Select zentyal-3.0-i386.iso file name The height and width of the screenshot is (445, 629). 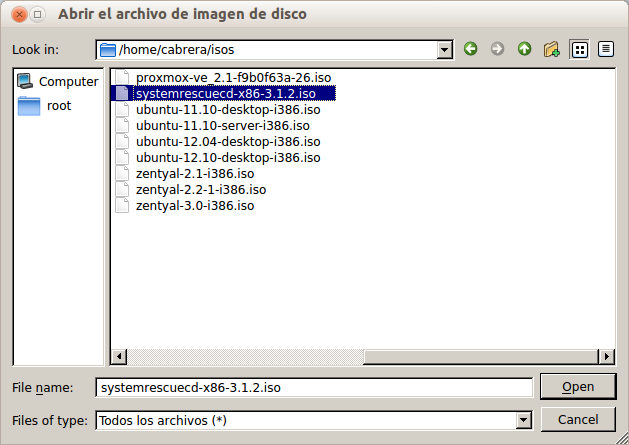195,206
